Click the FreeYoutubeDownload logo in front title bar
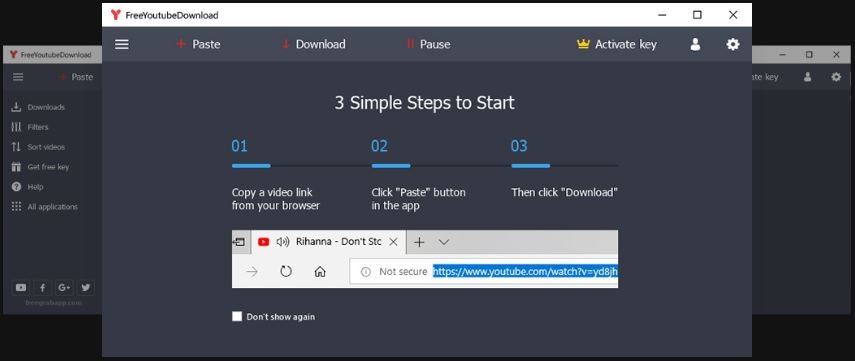Image resolution: width=855 pixels, height=361 pixels. point(116,15)
